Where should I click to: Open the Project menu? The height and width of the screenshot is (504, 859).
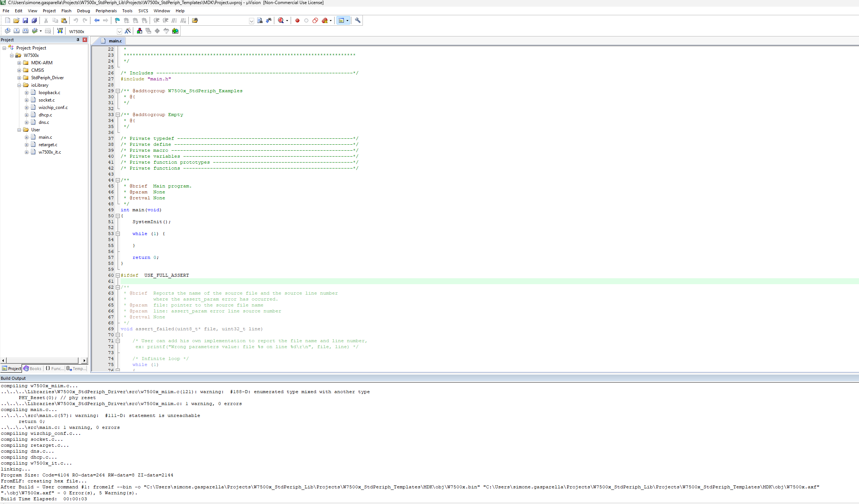pyautogui.click(x=49, y=11)
